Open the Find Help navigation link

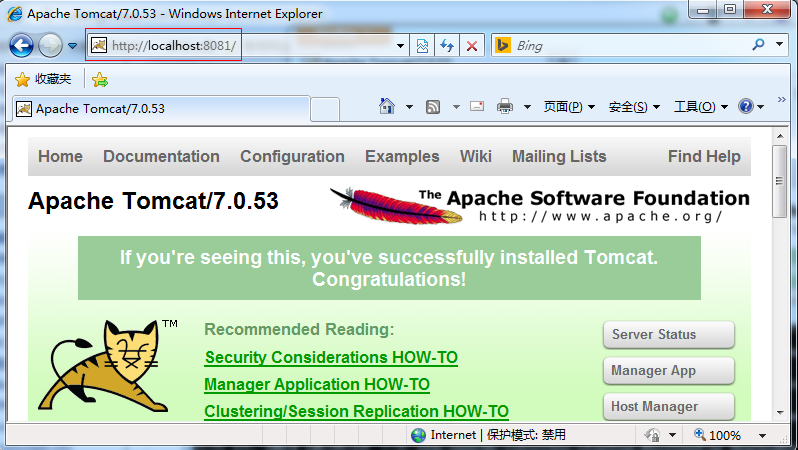704,156
